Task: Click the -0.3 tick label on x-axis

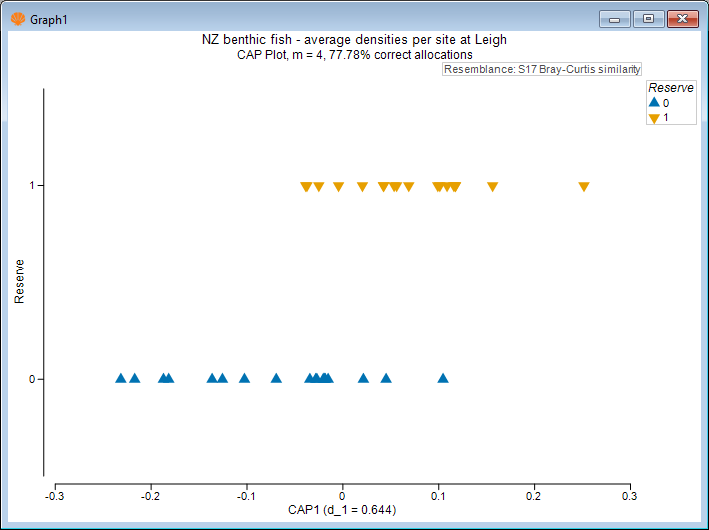Action: pos(54,495)
